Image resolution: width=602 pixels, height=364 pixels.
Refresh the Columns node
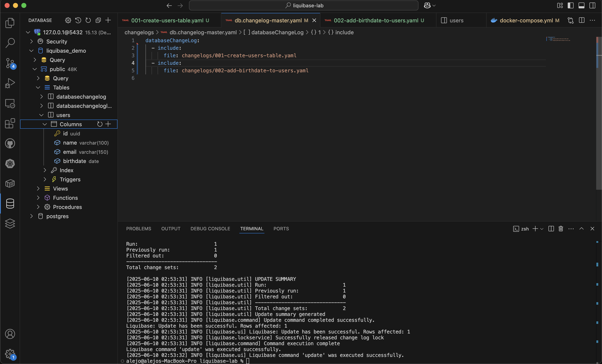100,124
